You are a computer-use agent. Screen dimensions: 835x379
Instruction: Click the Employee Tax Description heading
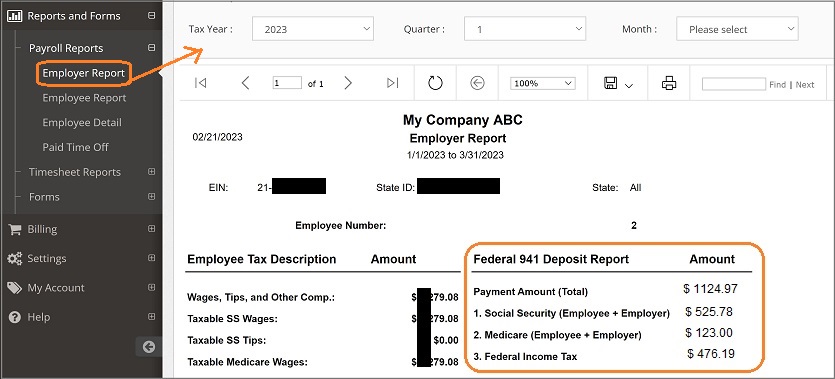261,259
